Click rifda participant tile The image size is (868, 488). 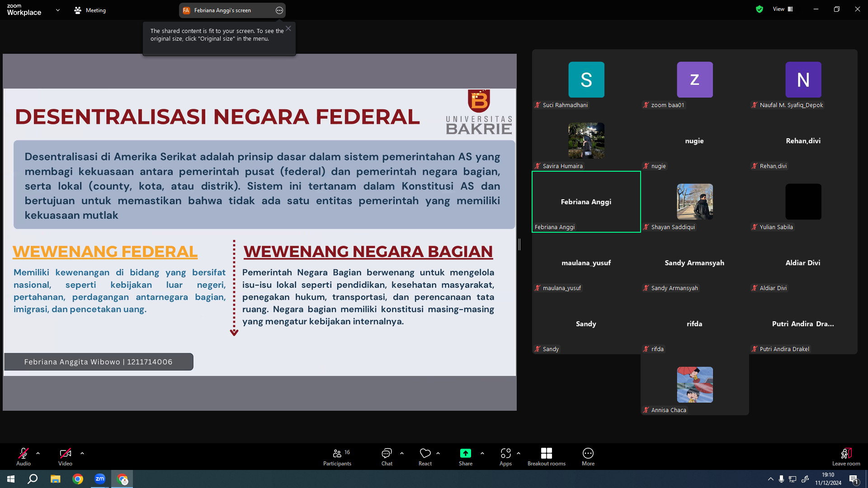pyautogui.click(x=695, y=324)
